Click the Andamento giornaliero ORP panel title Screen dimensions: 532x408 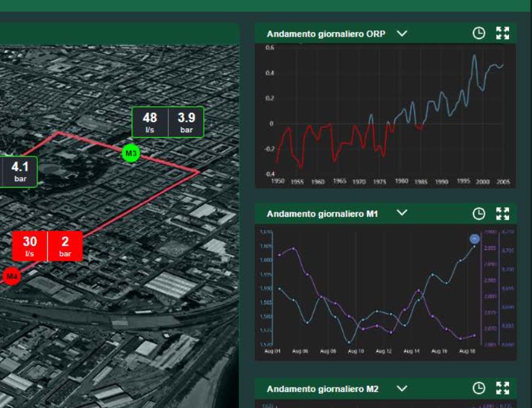point(326,34)
